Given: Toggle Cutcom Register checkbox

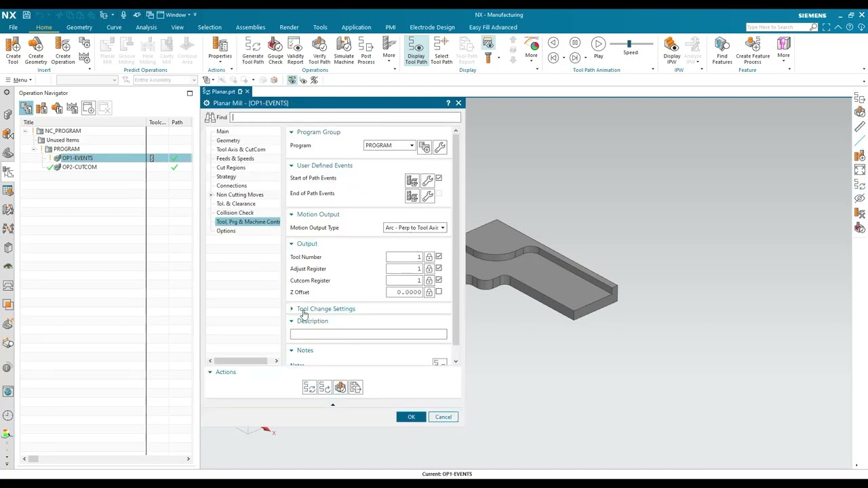Looking at the screenshot, I should pos(439,280).
